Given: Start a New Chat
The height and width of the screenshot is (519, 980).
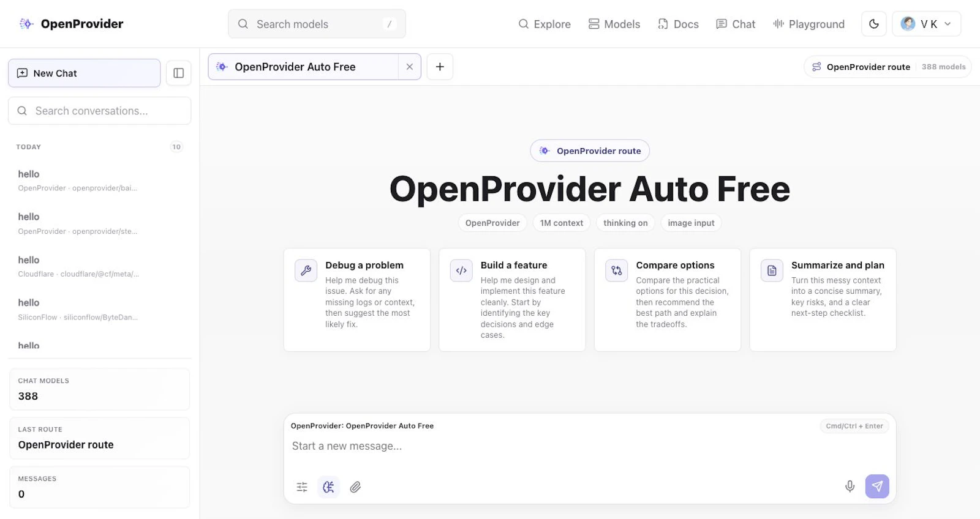Looking at the screenshot, I should point(85,73).
